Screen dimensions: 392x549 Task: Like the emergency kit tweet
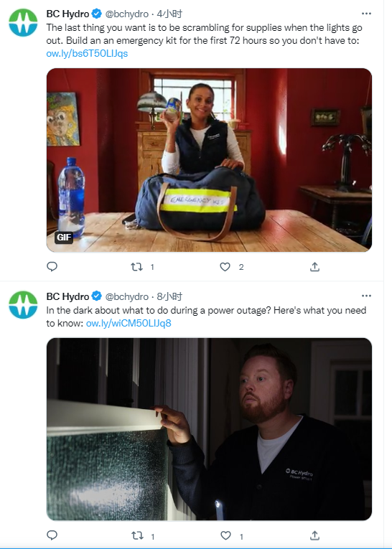225,267
